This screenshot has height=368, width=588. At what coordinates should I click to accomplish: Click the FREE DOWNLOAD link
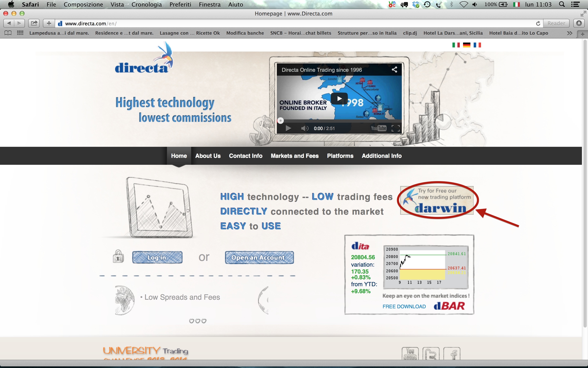(x=404, y=306)
